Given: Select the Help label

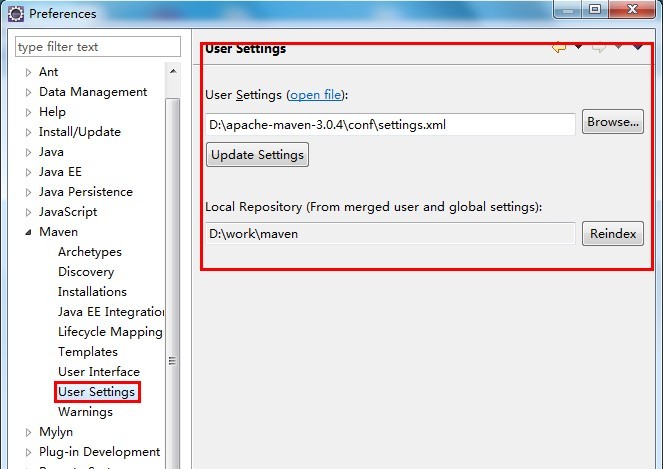Looking at the screenshot, I should pyautogui.click(x=52, y=112).
